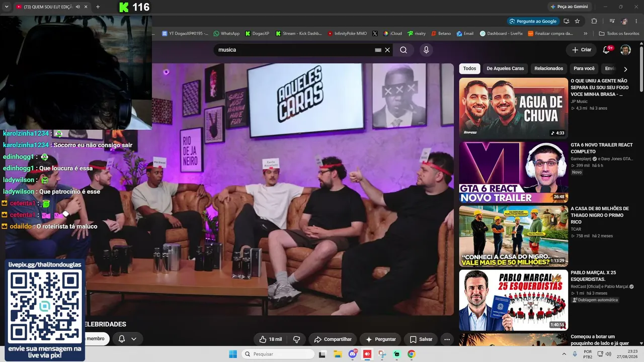Expand the notification bell options chevron
This screenshot has height=362, width=644.
point(134,339)
